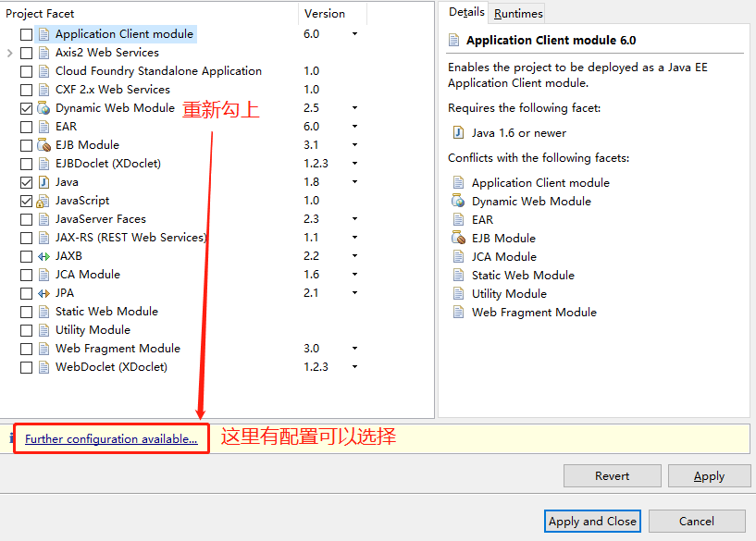Open Dynamic Web Module 2.5 version dropdown
This screenshot has width=756, height=541.
(354, 108)
